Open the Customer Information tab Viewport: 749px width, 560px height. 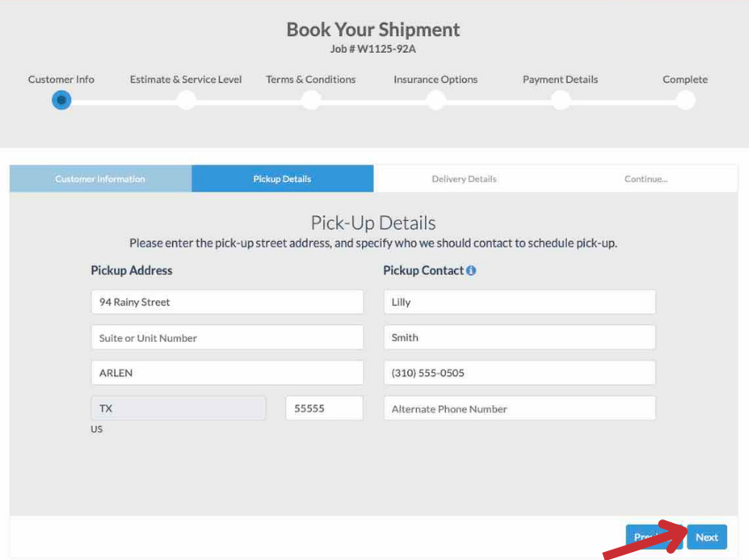(x=100, y=178)
